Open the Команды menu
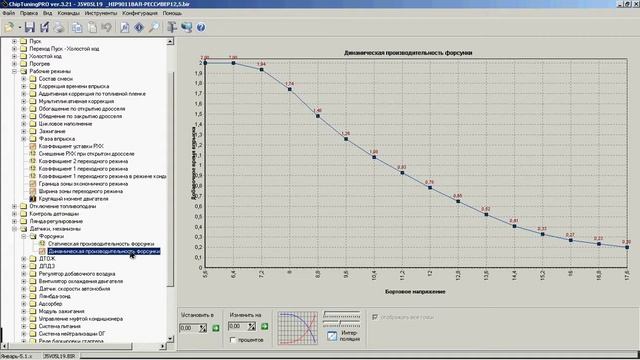This screenshot has width=640, height=360. click(68, 13)
